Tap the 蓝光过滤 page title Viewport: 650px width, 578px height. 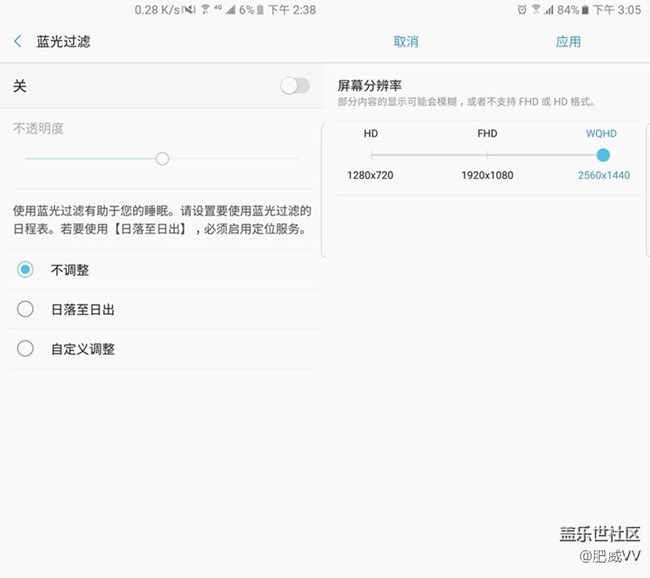pos(63,41)
